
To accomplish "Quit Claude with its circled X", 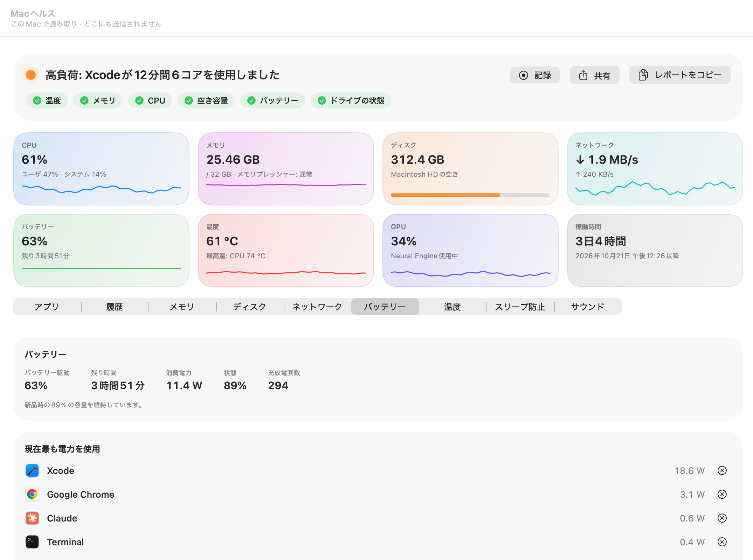I will [x=722, y=518].
